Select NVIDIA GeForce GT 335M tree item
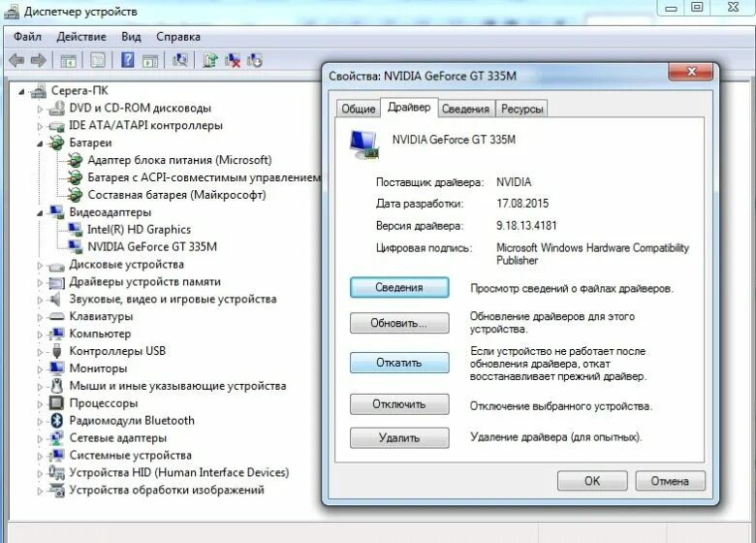 tap(152, 247)
